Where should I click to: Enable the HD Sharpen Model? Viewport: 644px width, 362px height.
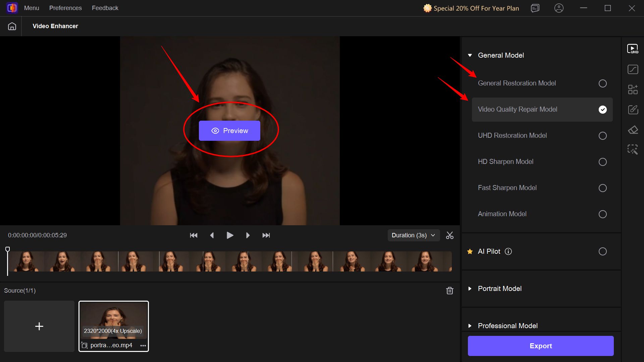pyautogui.click(x=603, y=162)
